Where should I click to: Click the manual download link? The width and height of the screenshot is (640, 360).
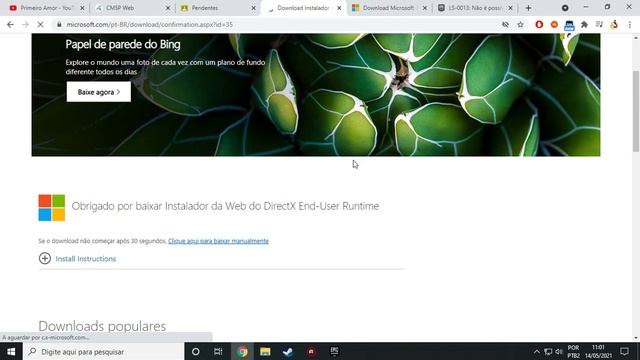coord(218,241)
